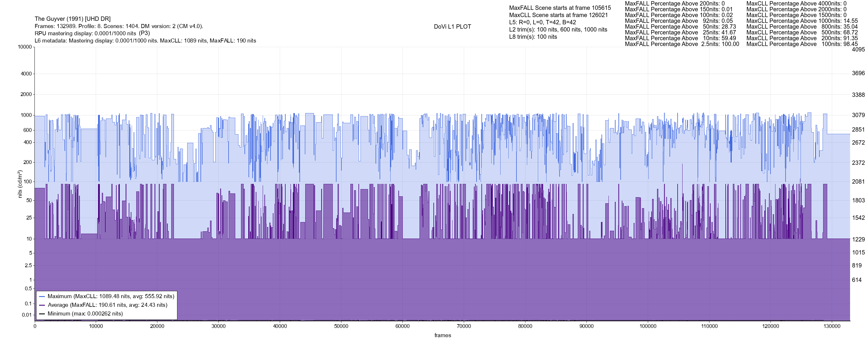The width and height of the screenshot is (868, 347).
Task: Select the Maximum MaxCLL legend entry text
Action: point(111,296)
